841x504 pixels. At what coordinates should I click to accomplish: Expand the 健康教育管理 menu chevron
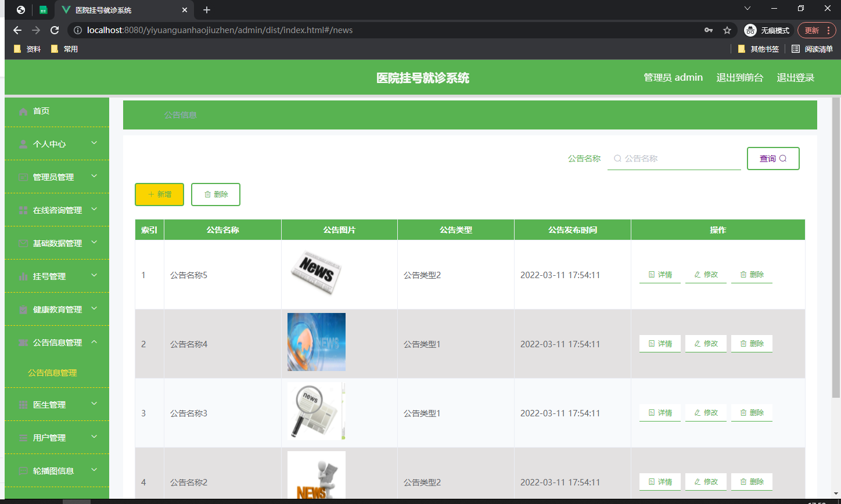pos(94,308)
